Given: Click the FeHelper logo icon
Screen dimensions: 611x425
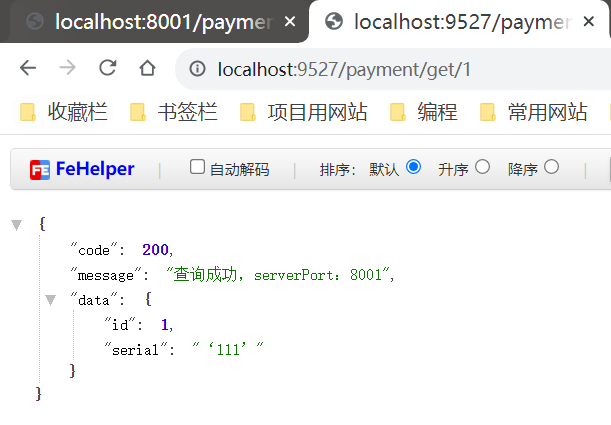Looking at the screenshot, I should (40, 170).
